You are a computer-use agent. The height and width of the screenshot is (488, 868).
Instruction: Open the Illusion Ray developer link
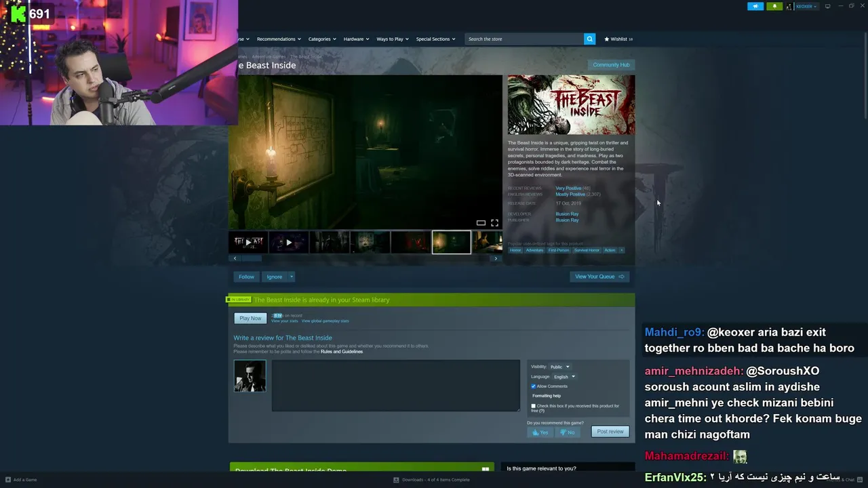tap(567, 214)
